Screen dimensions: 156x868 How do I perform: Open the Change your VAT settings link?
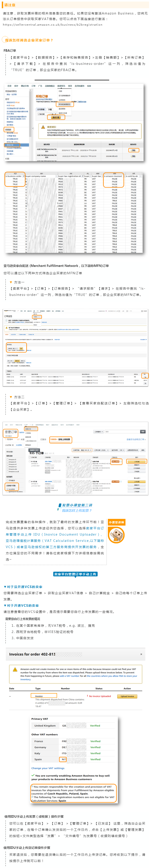[x=48, y=768]
